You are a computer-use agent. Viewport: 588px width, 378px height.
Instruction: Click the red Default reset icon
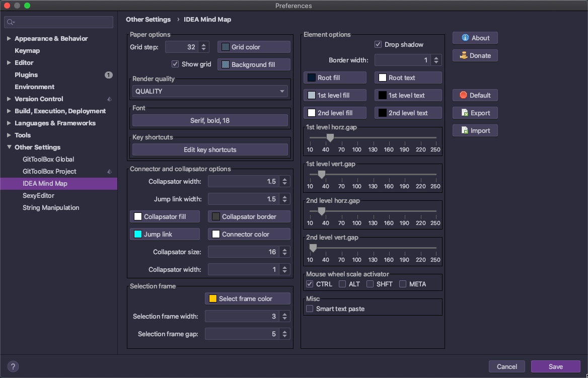464,95
